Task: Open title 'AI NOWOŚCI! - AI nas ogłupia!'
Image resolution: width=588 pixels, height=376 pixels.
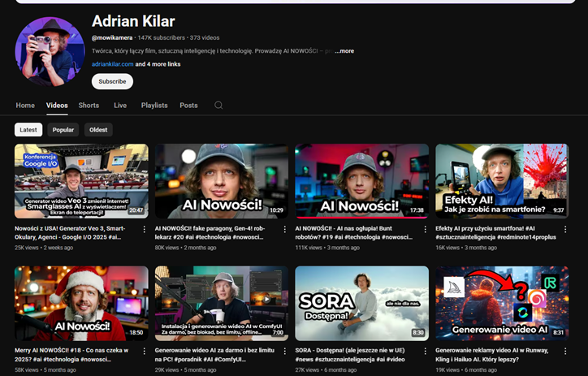Action: 353,233
